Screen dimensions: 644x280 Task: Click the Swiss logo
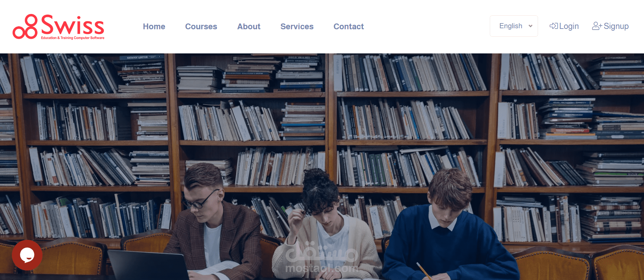click(58, 27)
